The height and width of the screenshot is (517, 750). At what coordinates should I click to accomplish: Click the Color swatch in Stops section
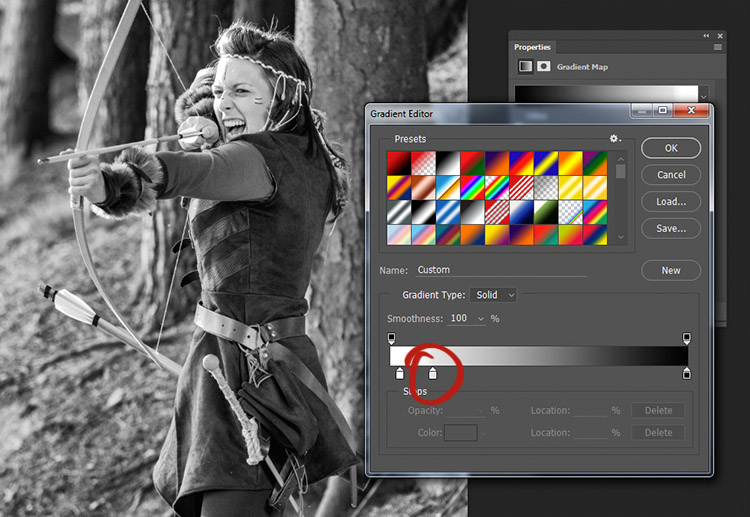pyautogui.click(x=461, y=433)
